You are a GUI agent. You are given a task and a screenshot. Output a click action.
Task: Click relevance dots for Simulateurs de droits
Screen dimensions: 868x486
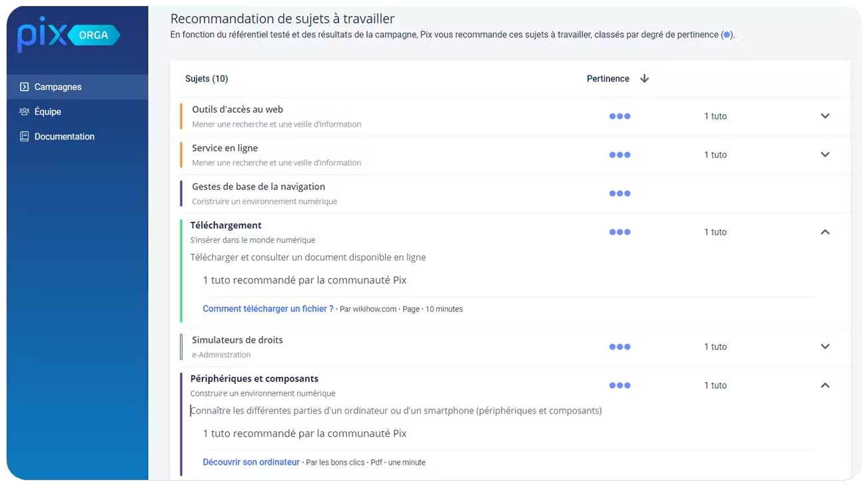(620, 347)
